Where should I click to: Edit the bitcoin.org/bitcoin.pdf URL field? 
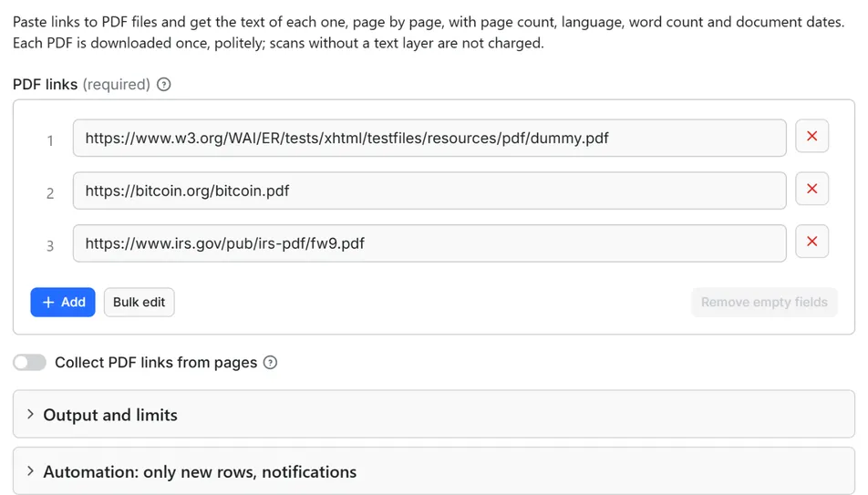coord(429,191)
